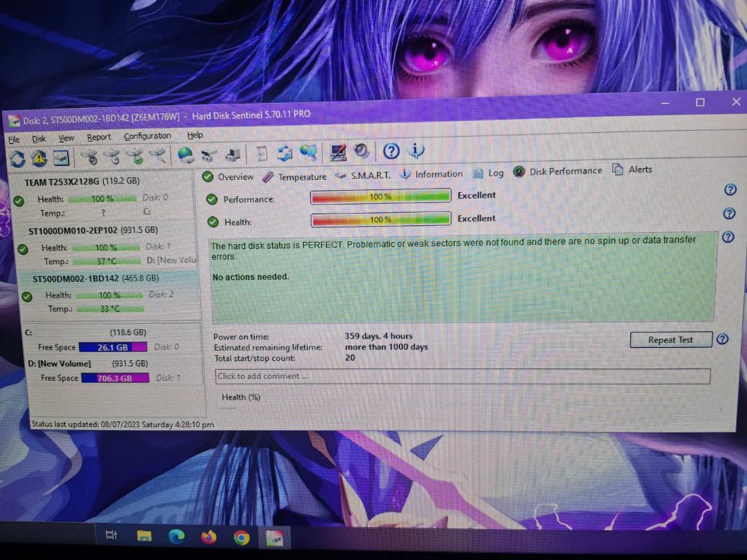Click the help icon beside the Health Excellent row
Image resolution: width=747 pixels, height=560 pixels.
point(729,214)
